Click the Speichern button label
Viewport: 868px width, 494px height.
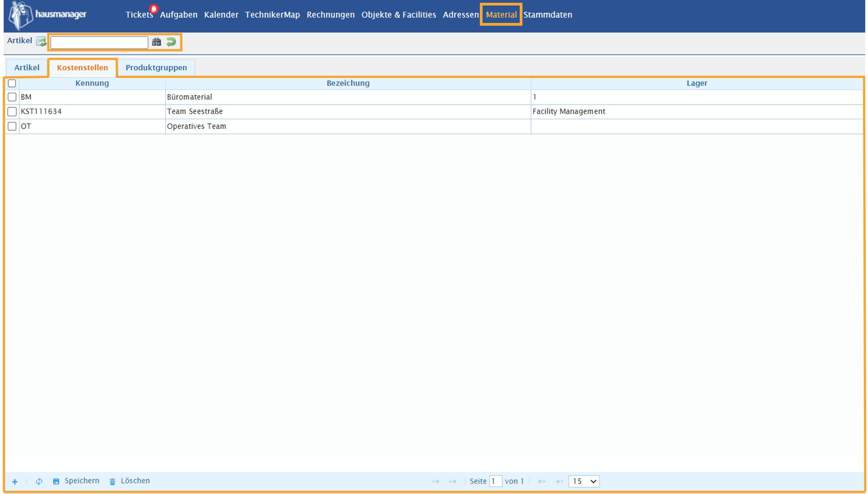pyautogui.click(x=82, y=481)
